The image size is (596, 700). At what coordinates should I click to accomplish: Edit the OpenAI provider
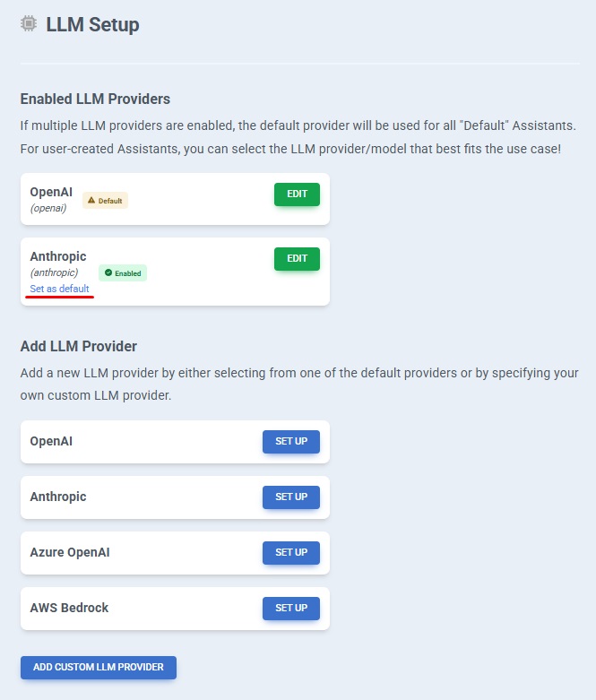click(297, 194)
